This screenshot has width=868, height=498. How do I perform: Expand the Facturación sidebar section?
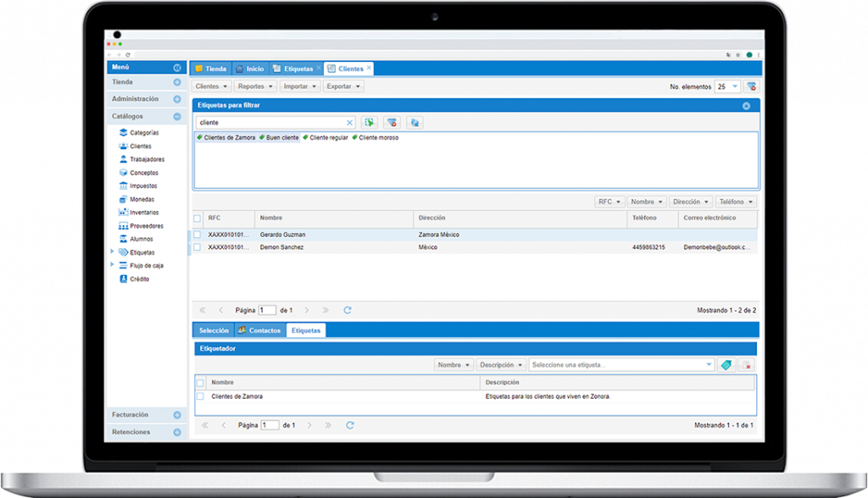(x=177, y=415)
